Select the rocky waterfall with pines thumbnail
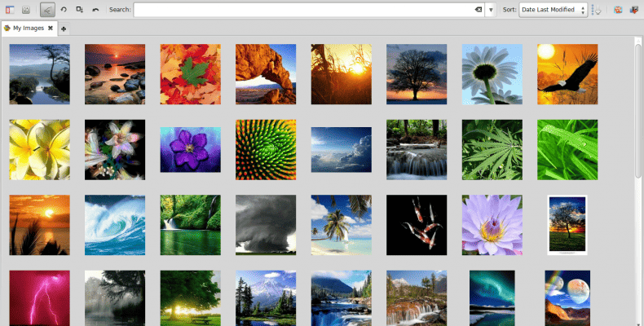The width and height of the screenshot is (644, 326). click(x=417, y=298)
